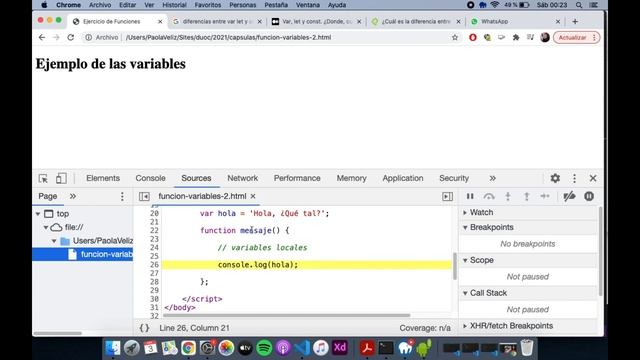Screen dimensions: 640x360
Task: Open a new browser tab
Action: pos(575,22)
